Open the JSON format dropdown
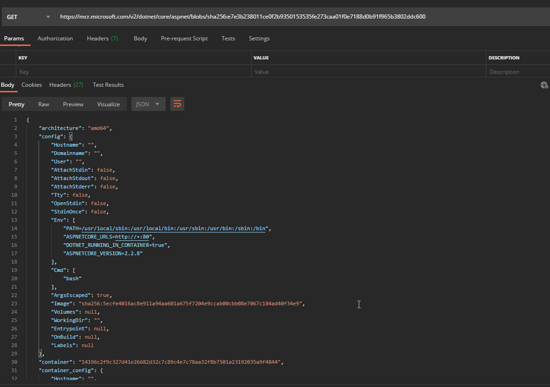Image resolution: width=550 pixels, height=387 pixels. [148, 104]
